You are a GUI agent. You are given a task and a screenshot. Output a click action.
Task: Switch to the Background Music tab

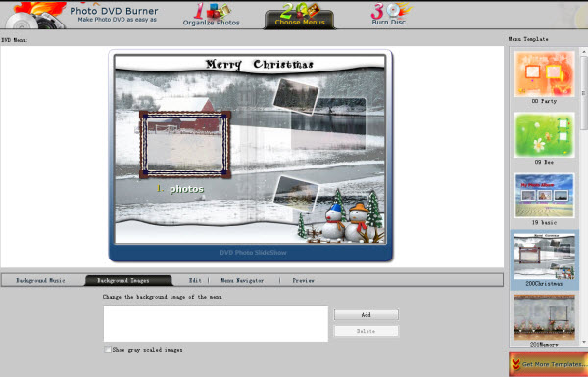click(x=40, y=280)
